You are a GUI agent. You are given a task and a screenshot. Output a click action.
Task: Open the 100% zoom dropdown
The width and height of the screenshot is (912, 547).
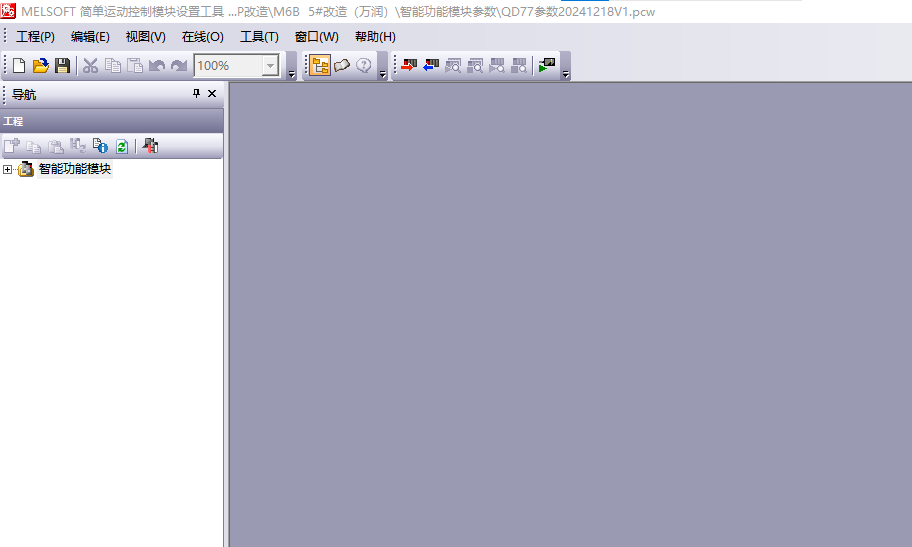270,66
